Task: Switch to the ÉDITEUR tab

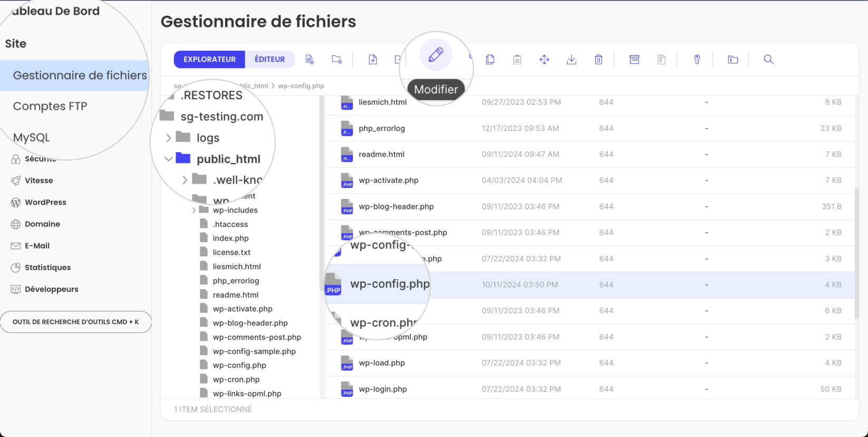Action: [x=269, y=60]
